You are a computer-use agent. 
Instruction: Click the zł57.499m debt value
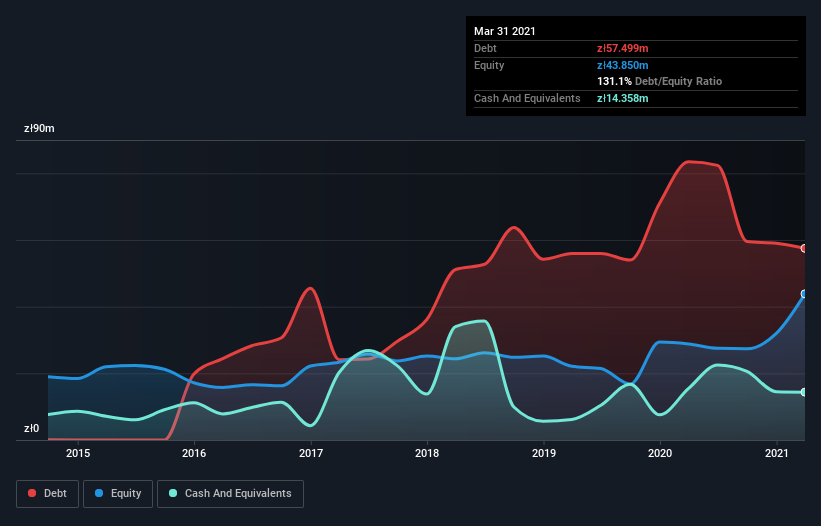tap(623, 49)
